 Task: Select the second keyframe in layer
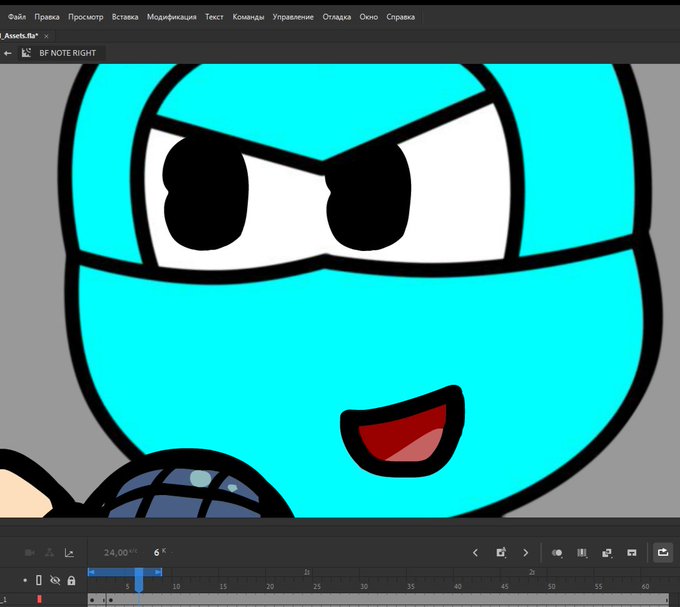(x=111, y=600)
